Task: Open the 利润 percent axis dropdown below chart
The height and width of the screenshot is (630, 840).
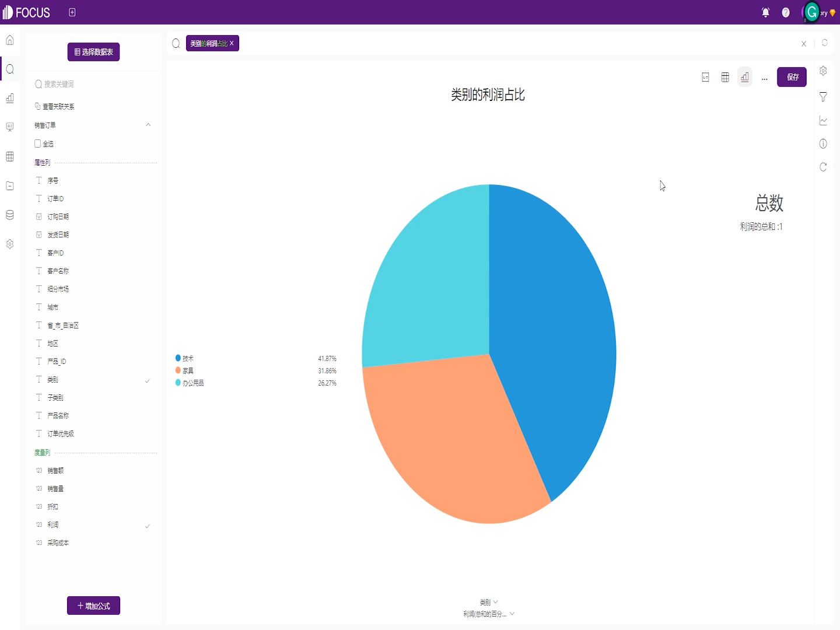Action: click(x=489, y=614)
